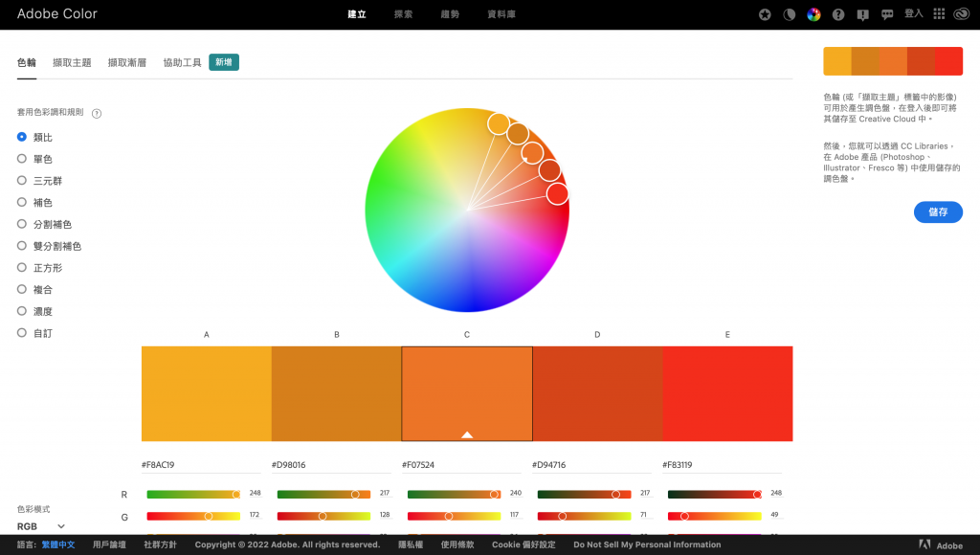Screen dimensions: 980x555
Task: Open the 社群方針 footer link
Action: pos(160,545)
